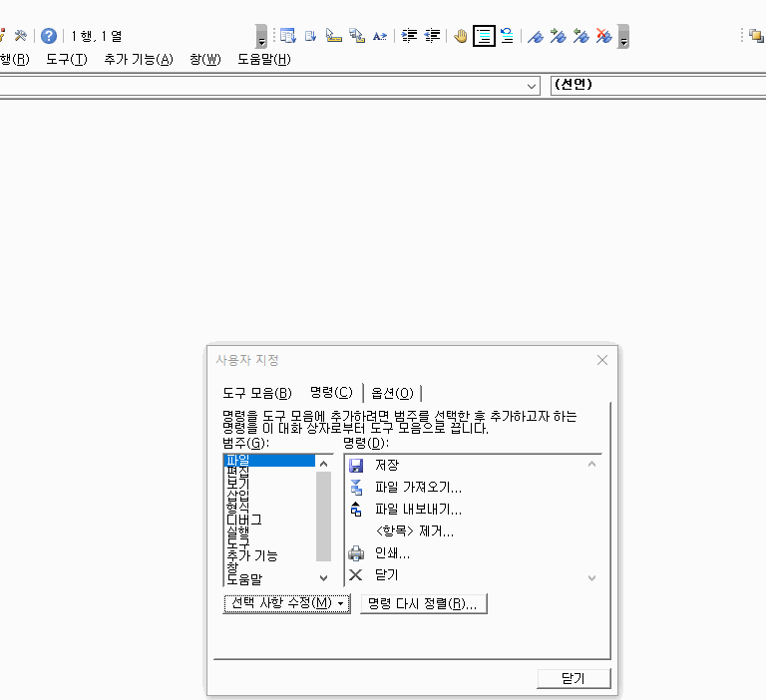Click the Comment Block icon
Viewport: 766px width, 700px height.
coord(484,36)
